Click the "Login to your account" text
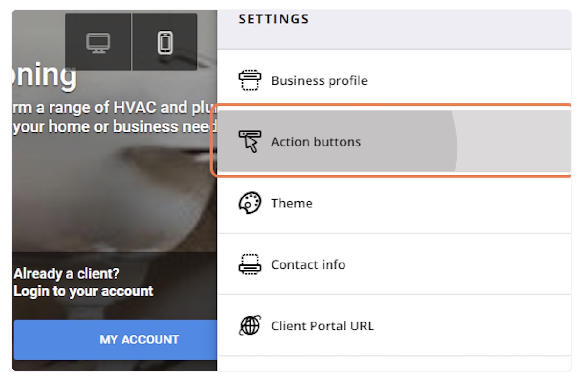 [83, 291]
